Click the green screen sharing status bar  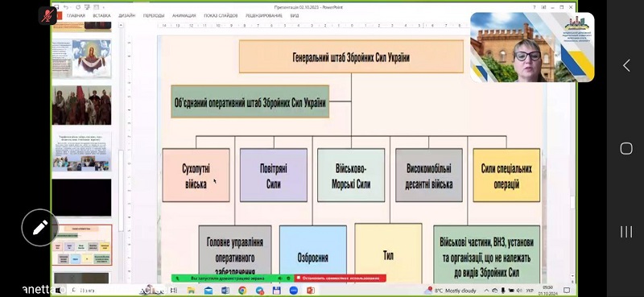233,278
